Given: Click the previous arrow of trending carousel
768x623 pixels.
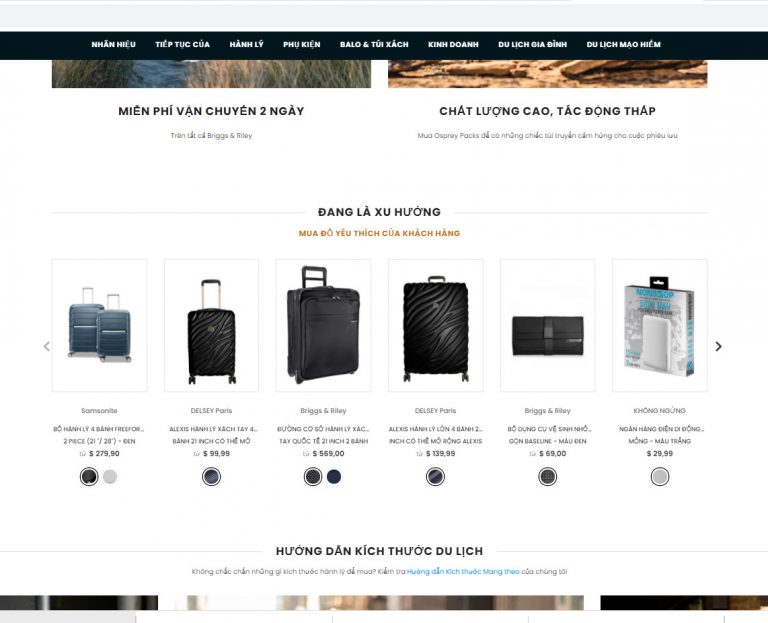Looking at the screenshot, I should coord(47,347).
